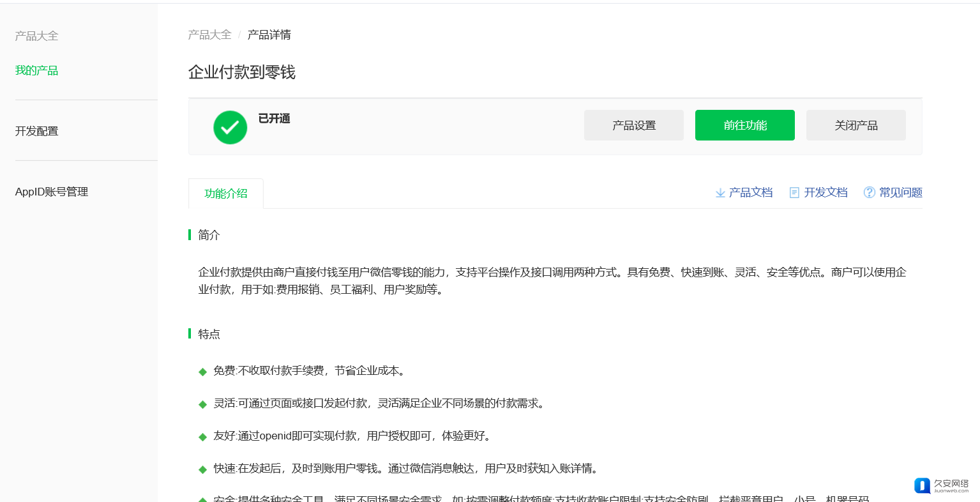
Task: Click the question mark icon beside 常见问题
Action: (869, 192)
